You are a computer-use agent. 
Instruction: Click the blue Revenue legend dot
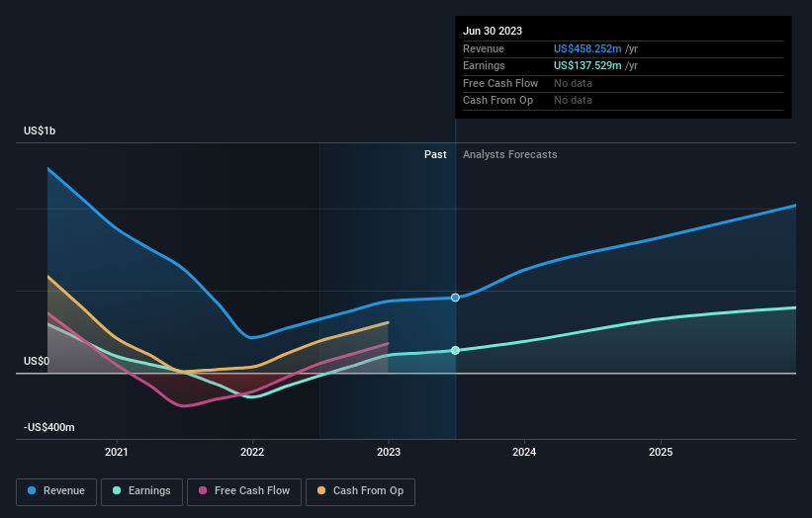(32, 490)
